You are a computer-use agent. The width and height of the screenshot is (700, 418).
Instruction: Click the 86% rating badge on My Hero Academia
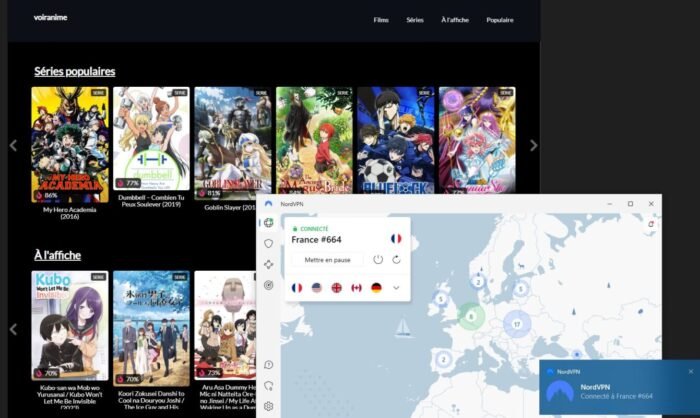[x=47, y=195]
